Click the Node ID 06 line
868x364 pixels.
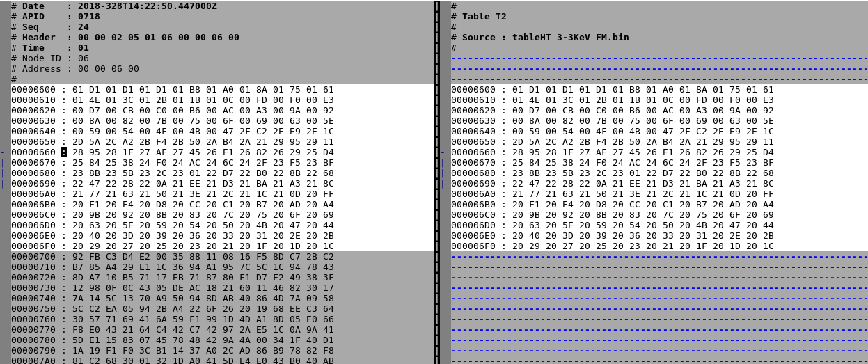click(50, 58)
